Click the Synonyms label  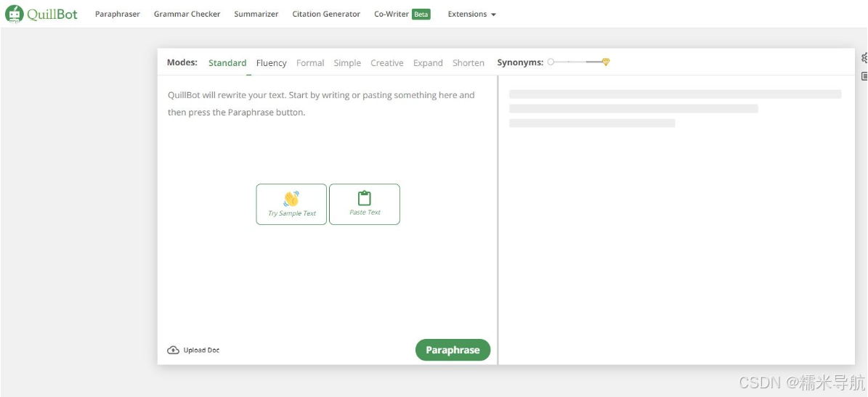pyautogui.click(x=520, y=62)
